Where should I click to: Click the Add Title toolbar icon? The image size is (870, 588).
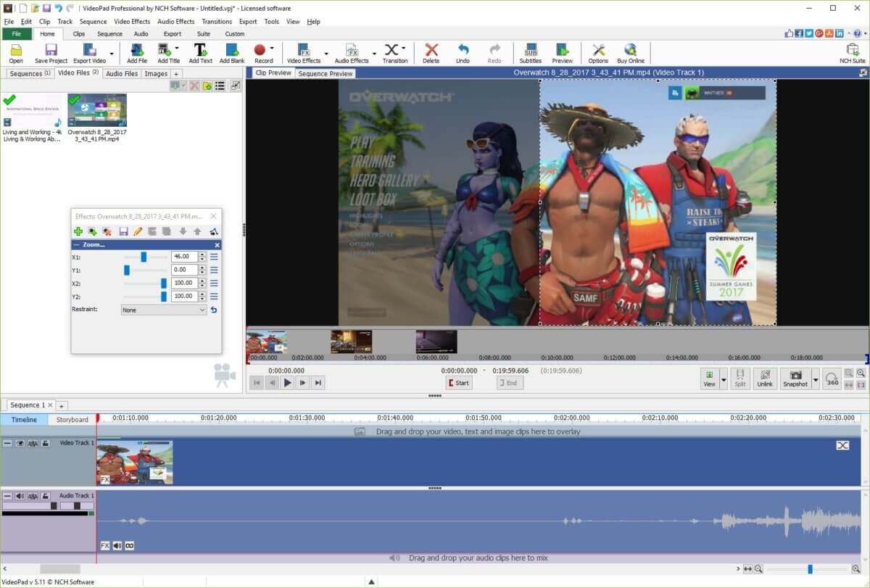[168, 53]
